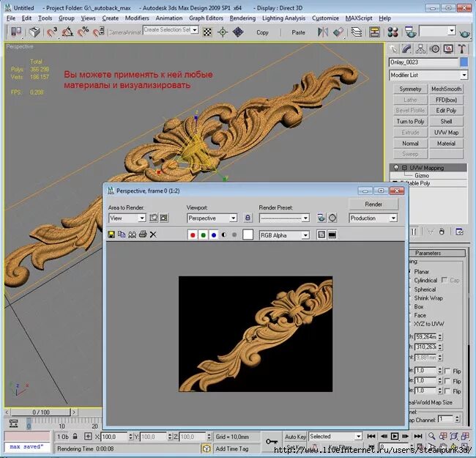This screenshot has width=476, height=458.
Task: Click the 0 / 100 time slider
Action: (x=41, y=412)
